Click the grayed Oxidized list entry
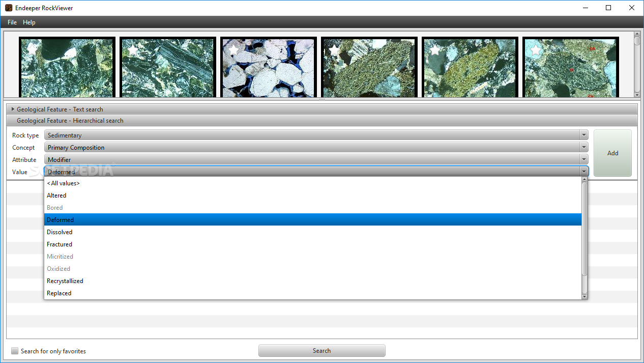The height and width of the screenshot is (363, 644). tap(313, 269)
